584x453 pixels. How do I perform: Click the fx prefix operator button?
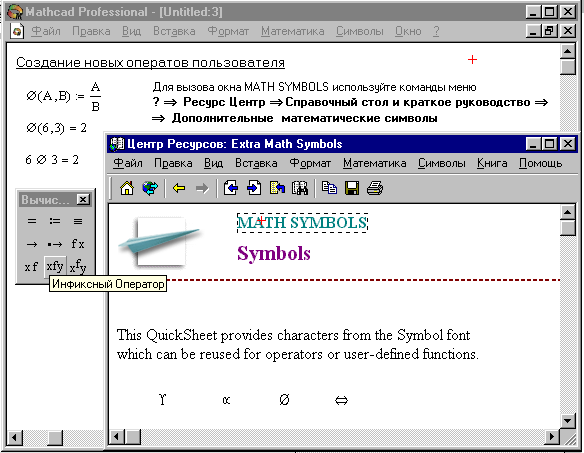tap(78, 244)
